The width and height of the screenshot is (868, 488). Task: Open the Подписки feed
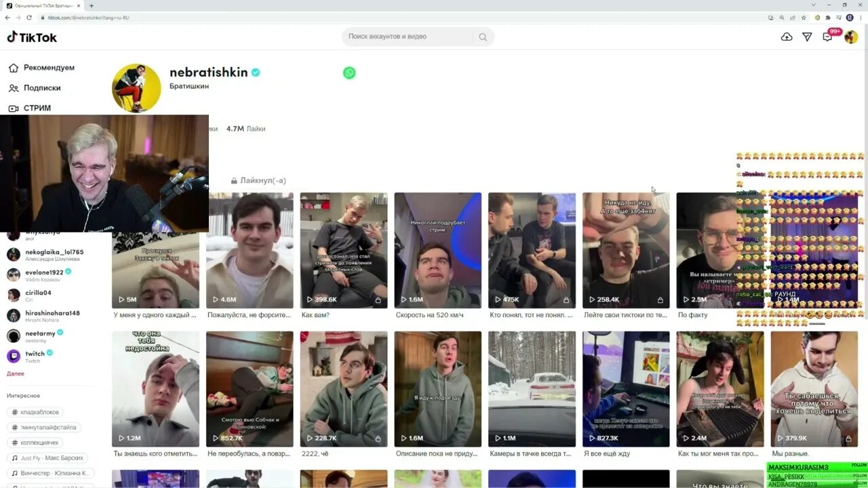(35, 88)
